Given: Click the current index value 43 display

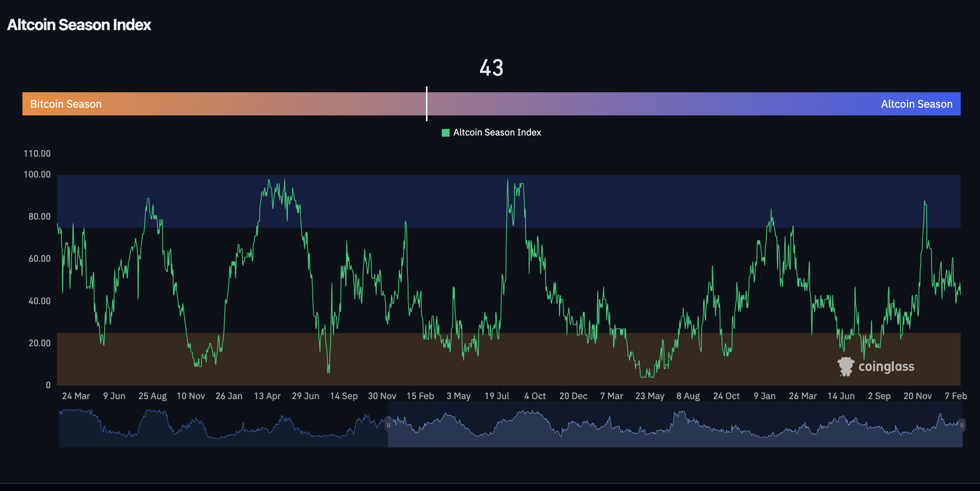Looking at the screenshot, I should coord(491,68).
